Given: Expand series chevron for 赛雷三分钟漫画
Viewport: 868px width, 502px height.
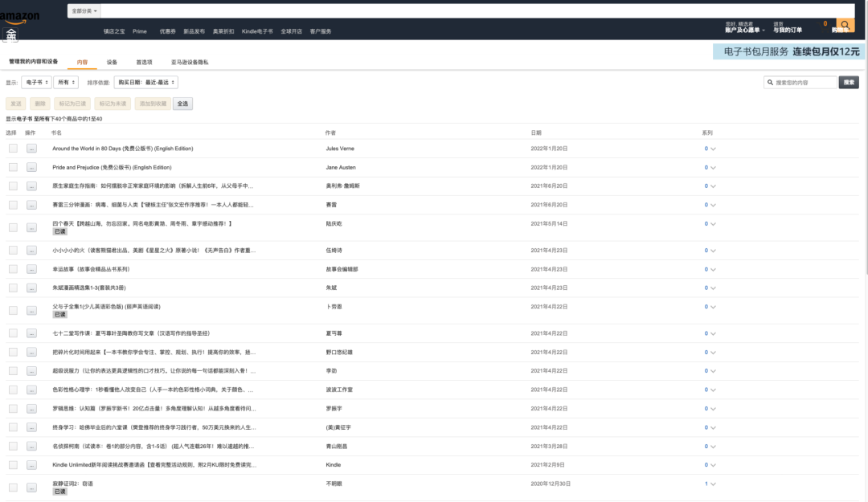Looking at the screenshot, I should pos(713,206).
